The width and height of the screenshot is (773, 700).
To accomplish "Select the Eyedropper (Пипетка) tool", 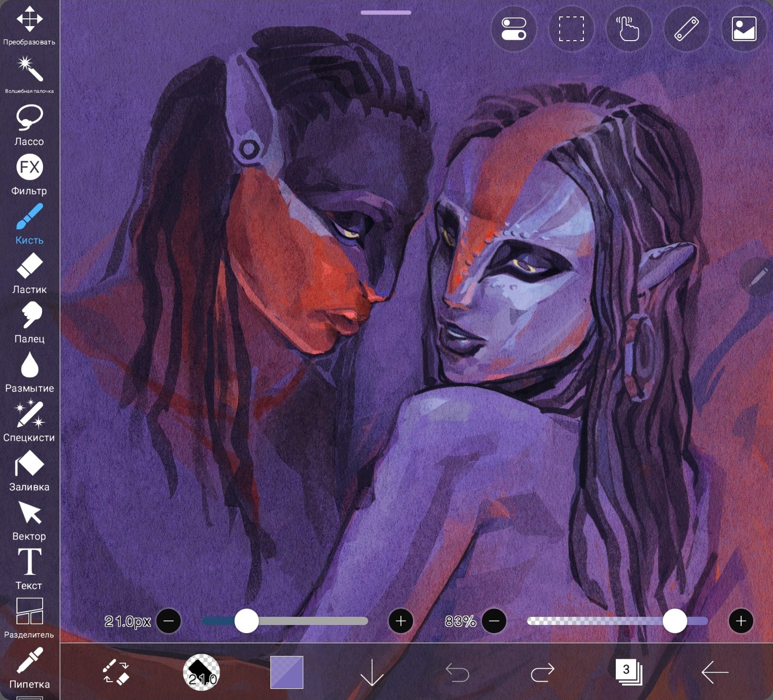I will coord(30,668).
